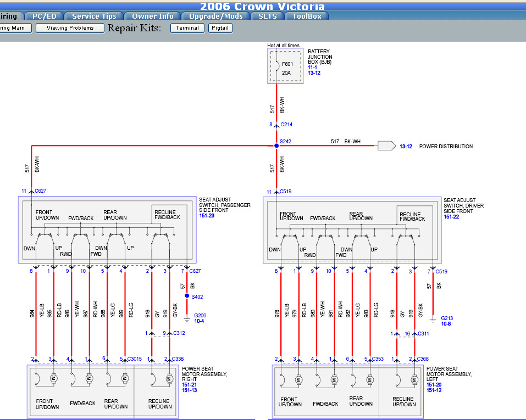Open the PC/ED tab
The image size is (526, 420).
tap(45, 16)
